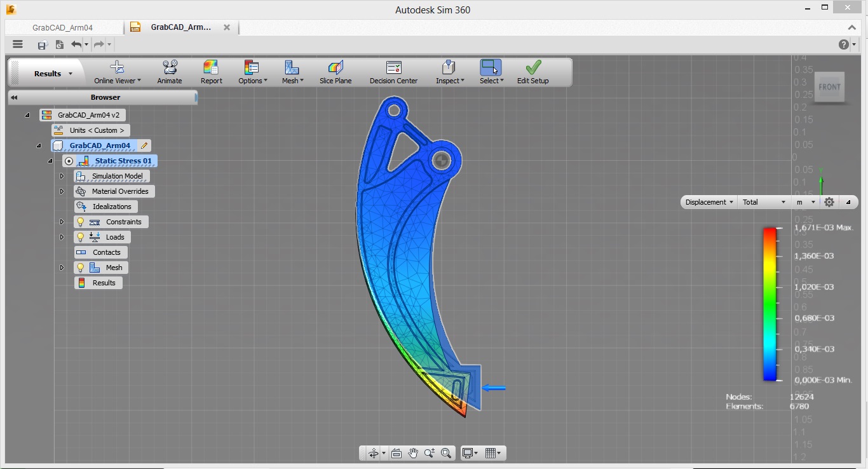This screenshot has width=868, height=469.
Task: Collapse the Browser panel arrows
Action: [x=14, y=97]
